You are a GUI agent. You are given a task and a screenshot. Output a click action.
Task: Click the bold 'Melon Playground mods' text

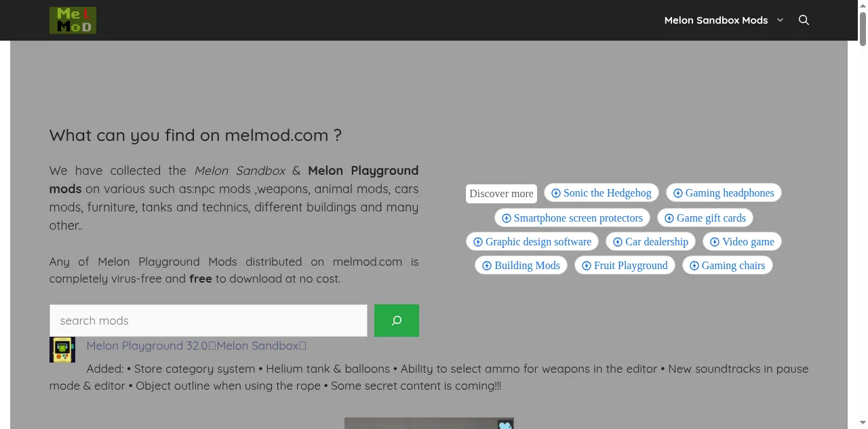(x=234, y=180)
